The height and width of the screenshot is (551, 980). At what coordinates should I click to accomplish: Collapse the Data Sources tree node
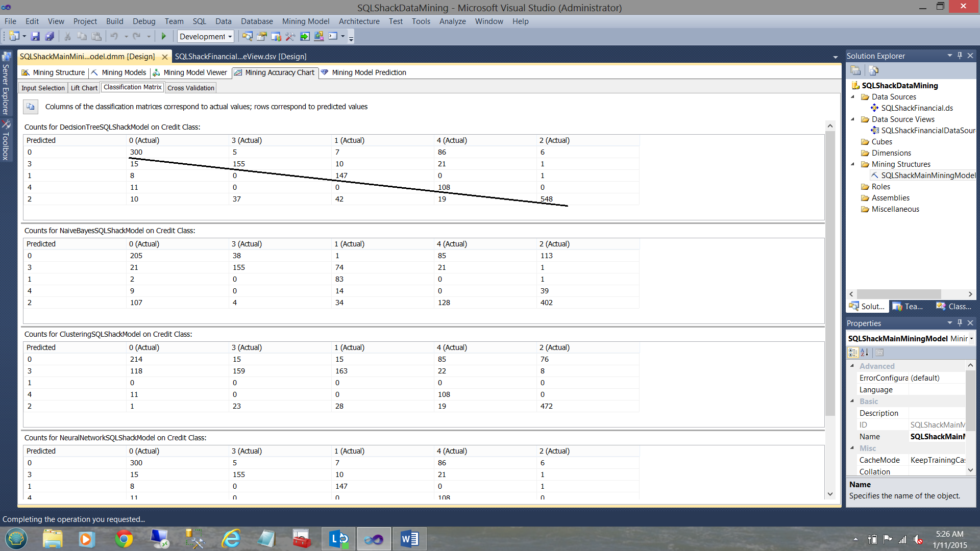click(x=853, y=97)
